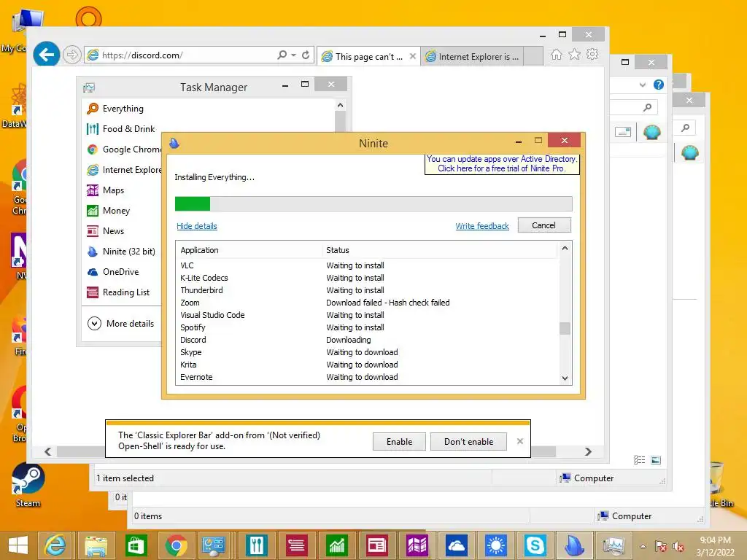Switch to 'Internet Explorer is...' tab
This screenshot has height=560, width=747.
click(473, 57)
